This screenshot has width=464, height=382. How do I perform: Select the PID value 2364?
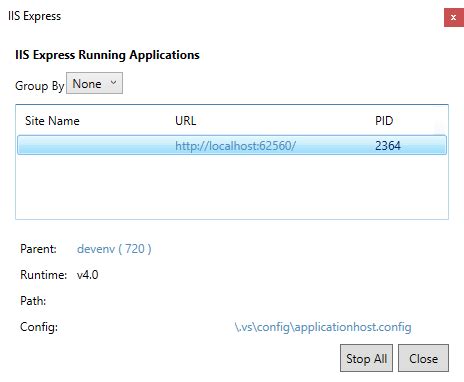click(388, 146)
